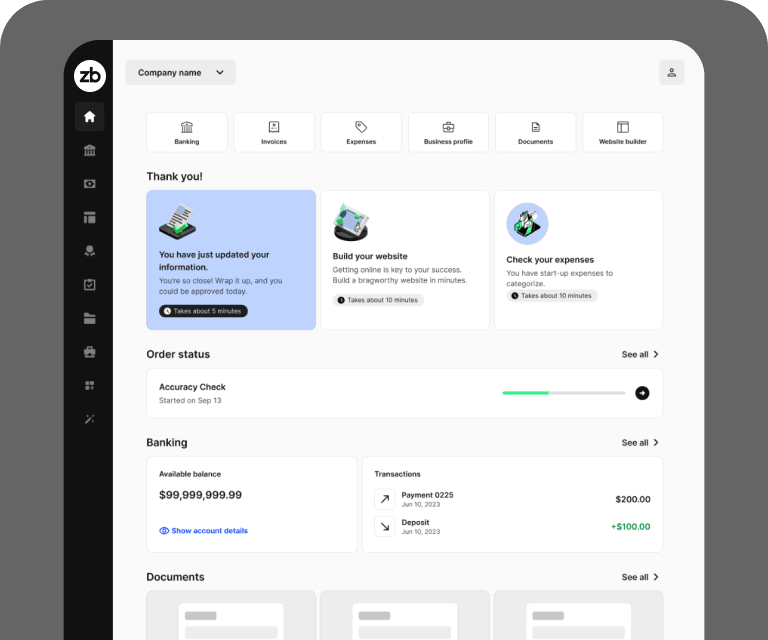
Task: Open the Documents shortcut tile
Action: [x=535, y=132]
